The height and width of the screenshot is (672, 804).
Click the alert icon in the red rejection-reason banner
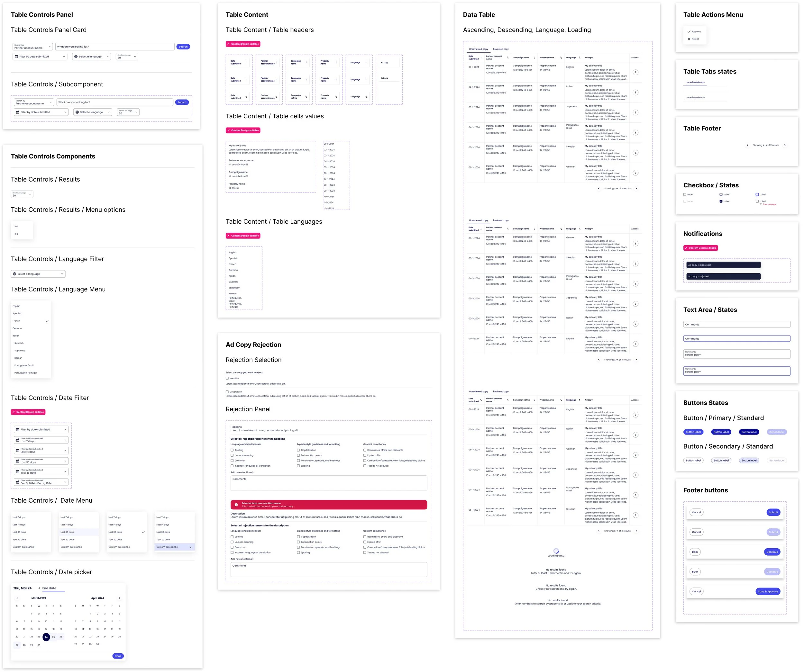[236, 505]
